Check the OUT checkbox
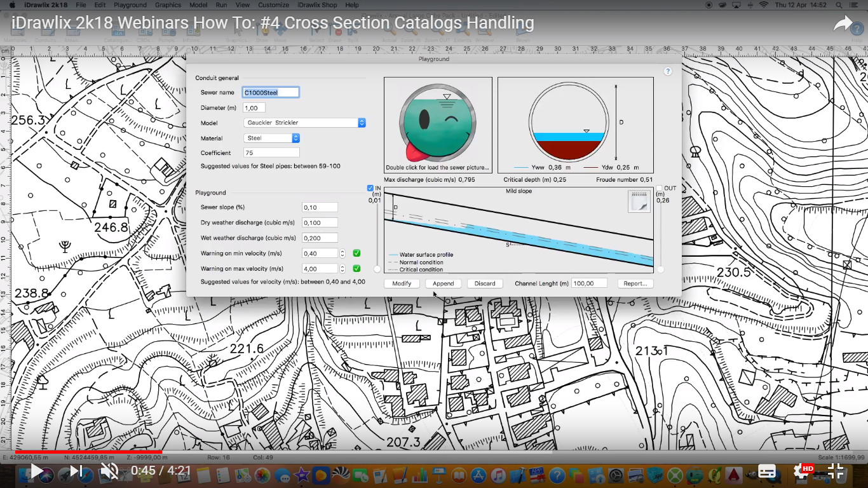Viewport: 868px width, 488px height. click(660, 188)
